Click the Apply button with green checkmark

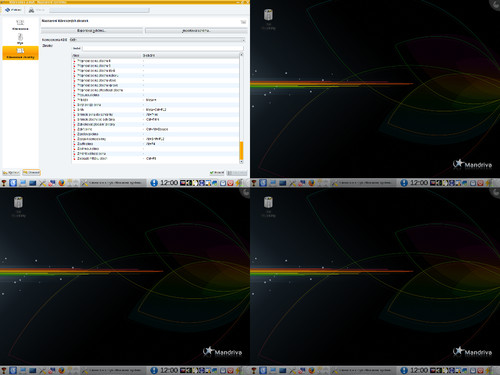(x=217, y=172)
